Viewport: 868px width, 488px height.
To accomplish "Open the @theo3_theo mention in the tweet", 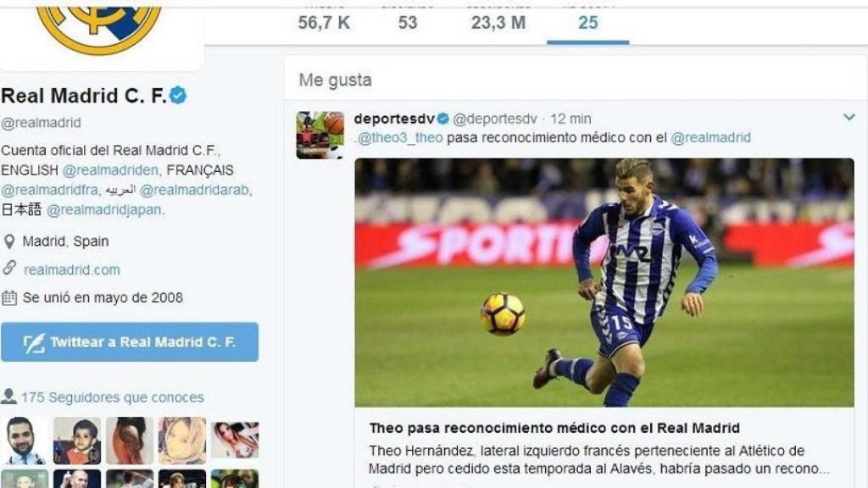I will point(400,138).
